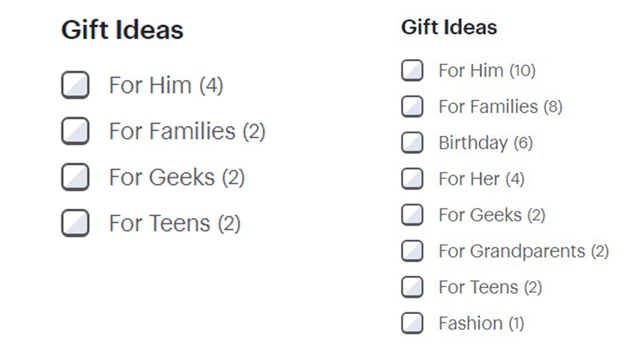Check 'For Teens' box in eight-item list
Image resolution: width=644 pixels, height=362 pixels.
click(x=412, y=287)
